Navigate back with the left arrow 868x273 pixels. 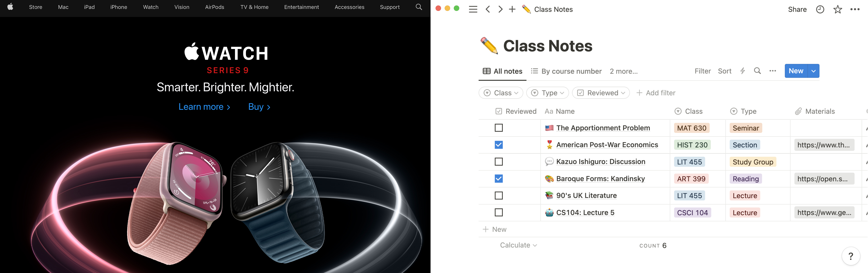[488, 9]
